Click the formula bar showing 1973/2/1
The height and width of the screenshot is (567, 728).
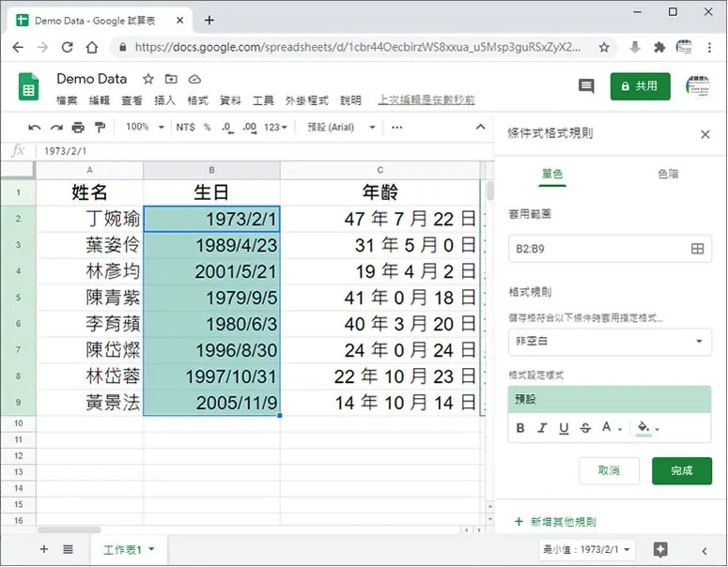(265, 151)
